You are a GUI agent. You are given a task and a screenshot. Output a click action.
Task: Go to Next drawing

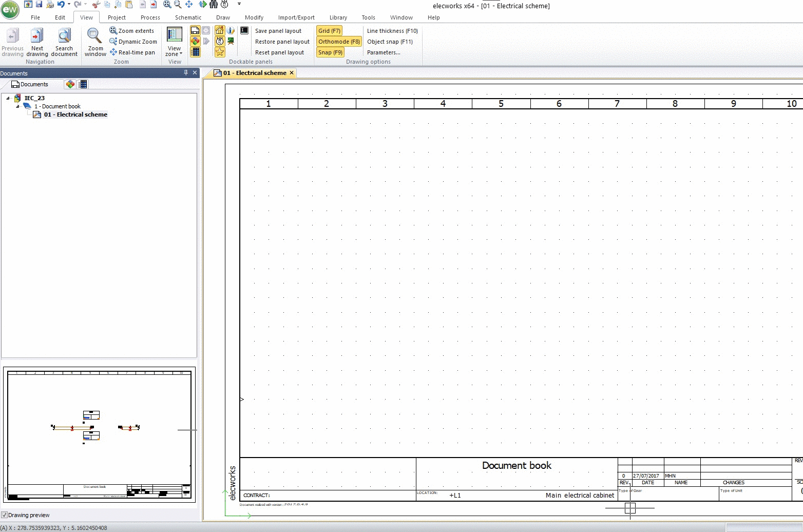37,42
